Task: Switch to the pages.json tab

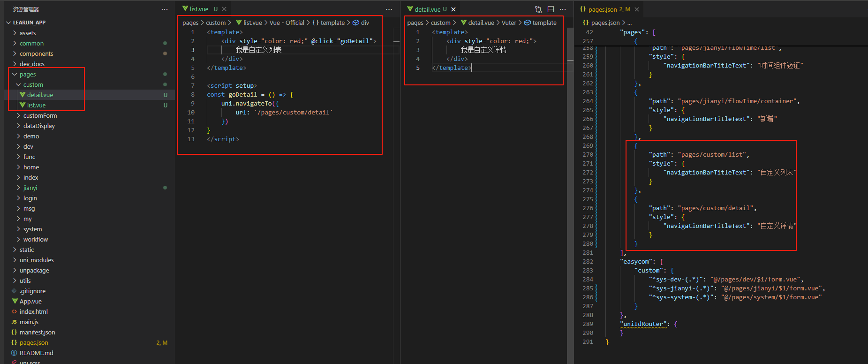Action: click(603, 9)
